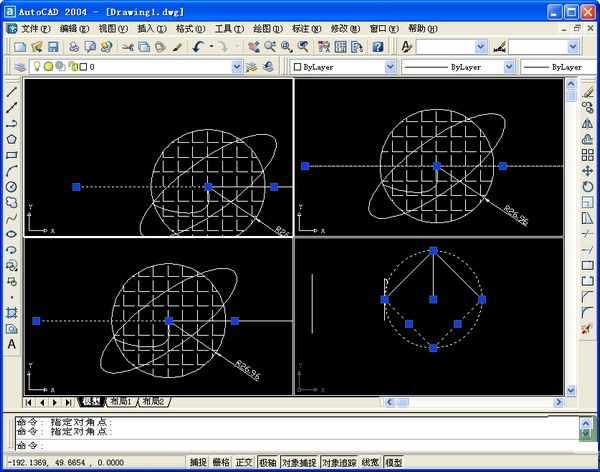Open the ByLayer linetype dropdown
The image size is (600, 472).
coord(509,66)
